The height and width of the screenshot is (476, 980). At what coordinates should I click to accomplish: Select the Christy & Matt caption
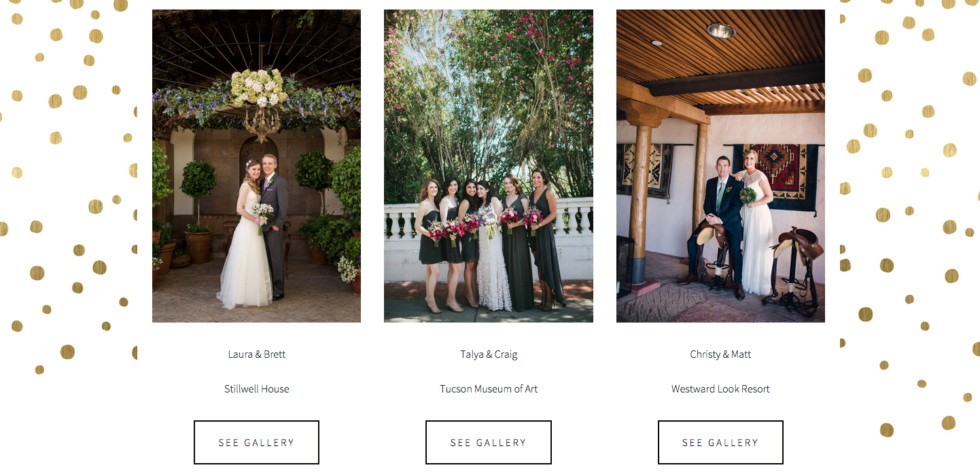point(720,354)
